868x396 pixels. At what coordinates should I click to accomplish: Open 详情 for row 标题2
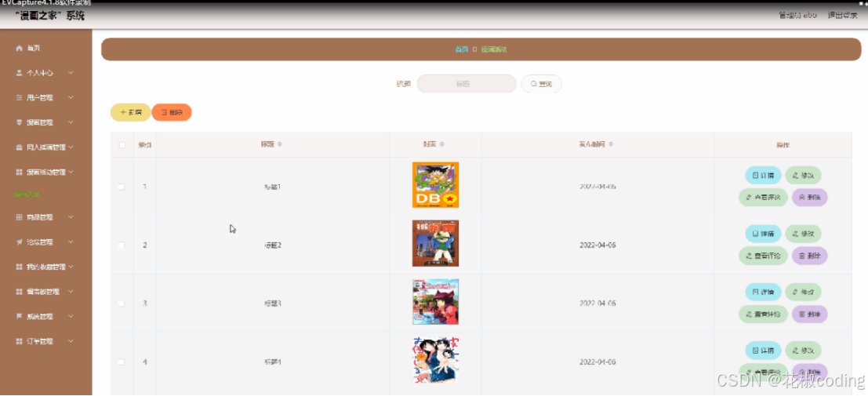764,234
